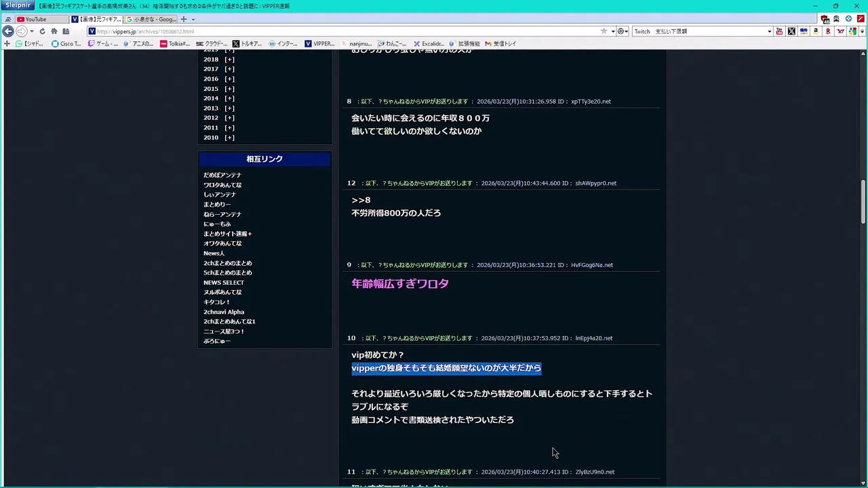Screen dimensions: 868x488
Task: Search with the Kakaku.com engine icon
Action: [804, 31]
